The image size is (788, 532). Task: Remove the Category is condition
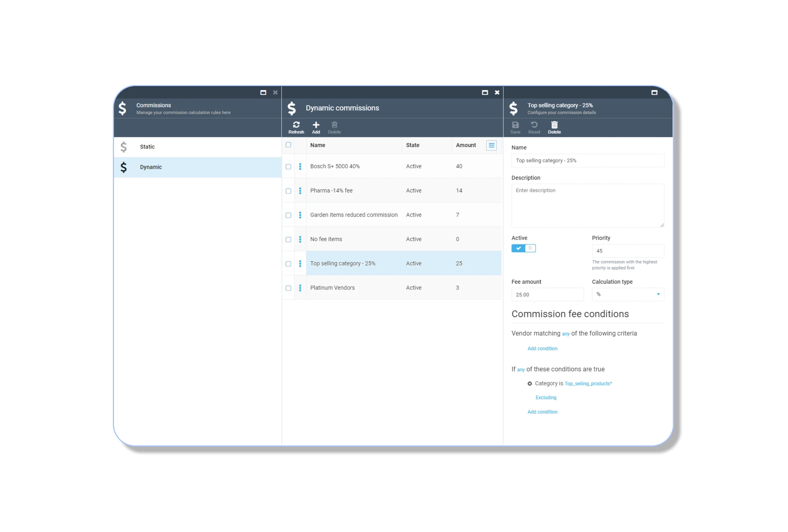point(530,384)
